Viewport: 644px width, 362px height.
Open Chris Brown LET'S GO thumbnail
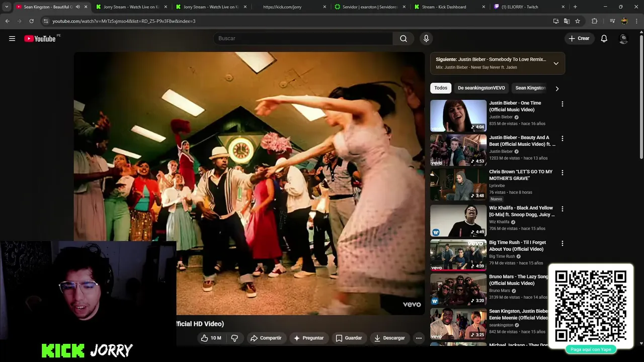458,184
